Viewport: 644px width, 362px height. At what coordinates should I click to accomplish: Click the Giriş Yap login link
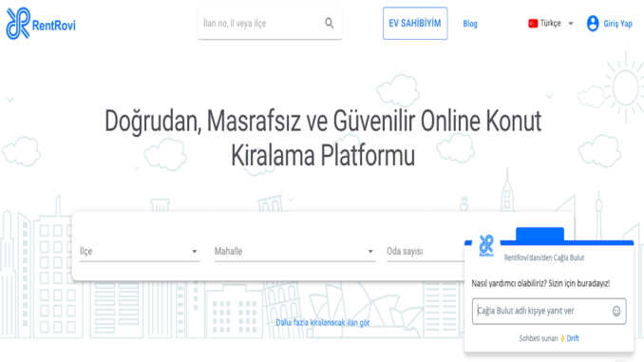tap(617, 24)
